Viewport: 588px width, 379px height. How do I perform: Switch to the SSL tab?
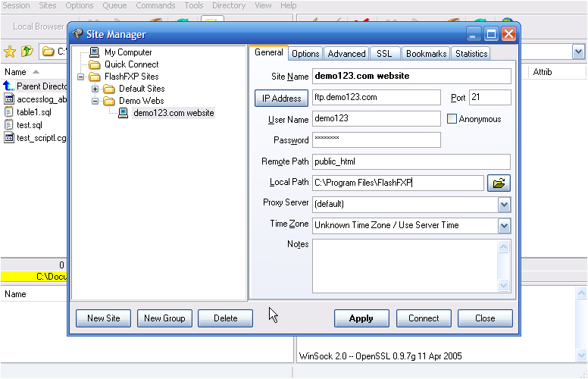(384, 54)
